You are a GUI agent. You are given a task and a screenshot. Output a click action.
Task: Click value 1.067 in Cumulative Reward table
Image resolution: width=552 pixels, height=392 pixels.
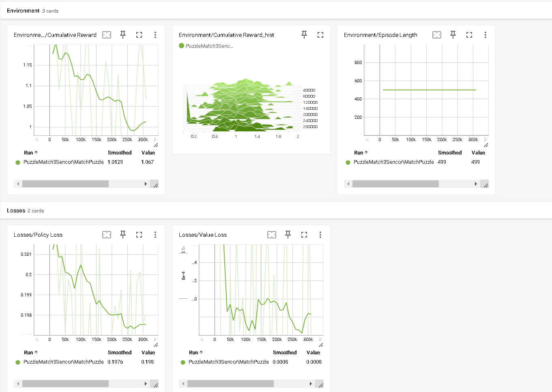tap(147, 162)
